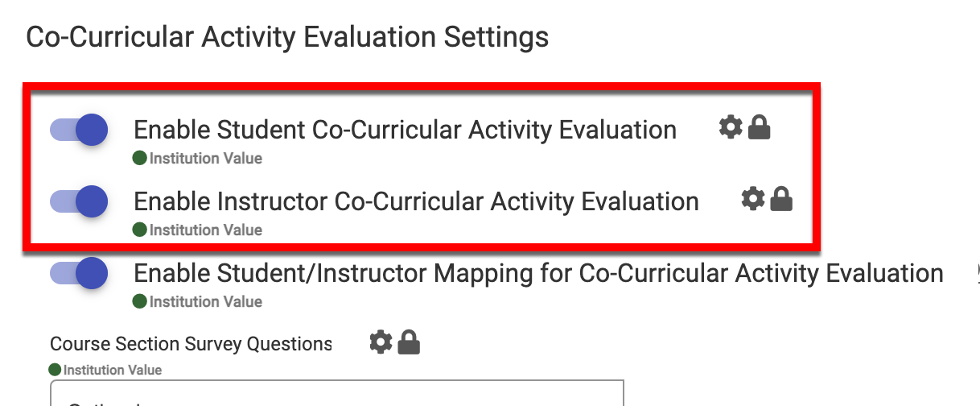
Task: Click lock icon beside Course Section Survey Questions
Action: 409,342
